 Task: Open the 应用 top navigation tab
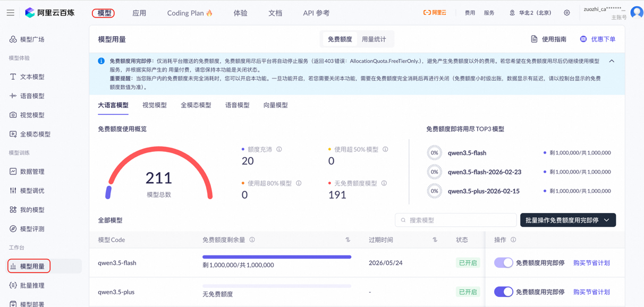point(139,13)
